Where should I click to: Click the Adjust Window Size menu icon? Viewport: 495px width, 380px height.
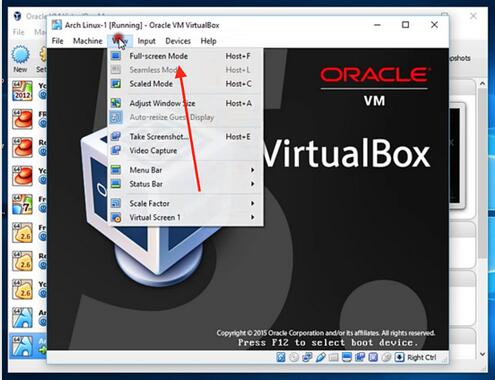click(x=116, y=103)
